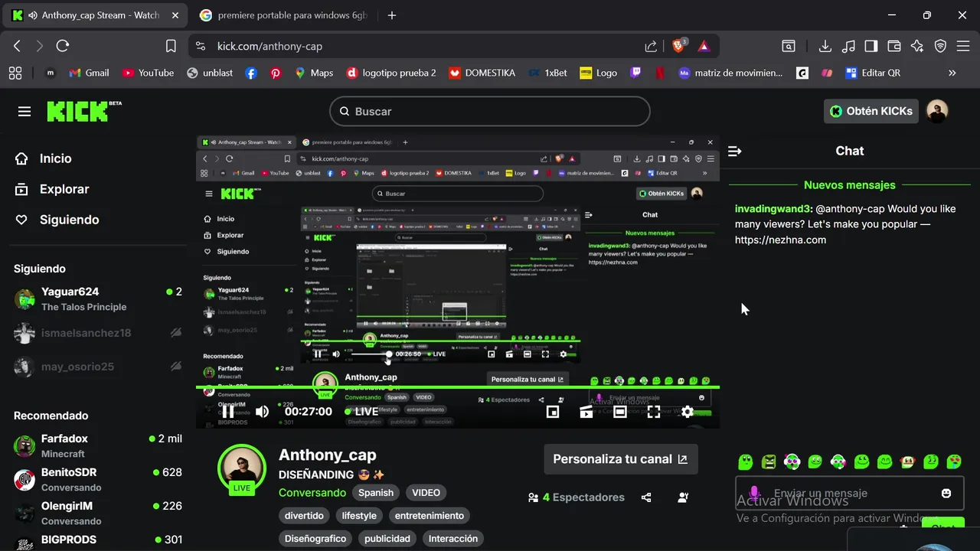Select the publicidad tag
This screenshot has width=980, height=551.
pyautogui.click(x=387, y=539)
